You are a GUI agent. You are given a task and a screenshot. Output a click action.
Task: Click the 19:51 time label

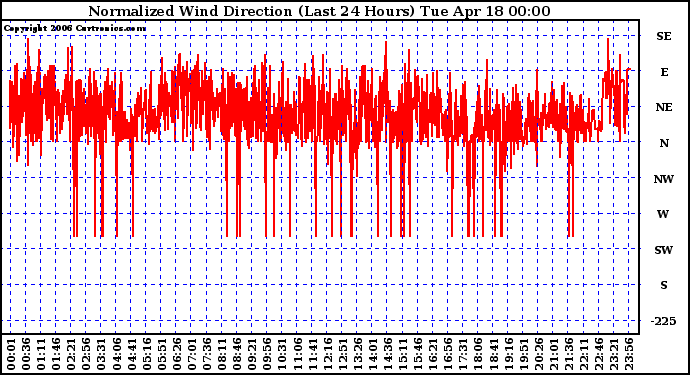523,354
